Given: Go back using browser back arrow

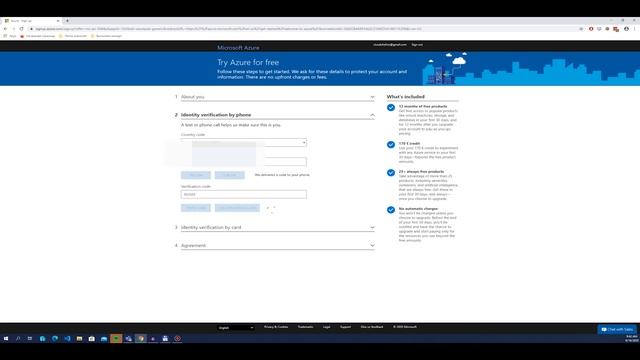Looking at the screenshot, I should (5, 29).
